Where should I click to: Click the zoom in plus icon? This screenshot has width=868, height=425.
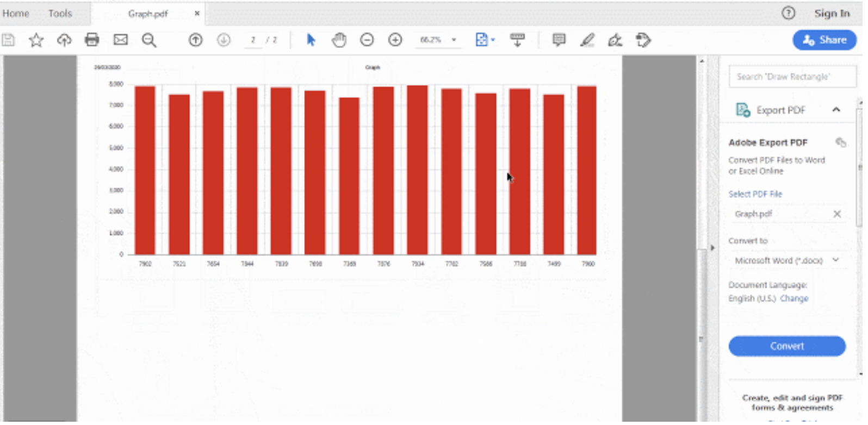(x=395, y=40)
